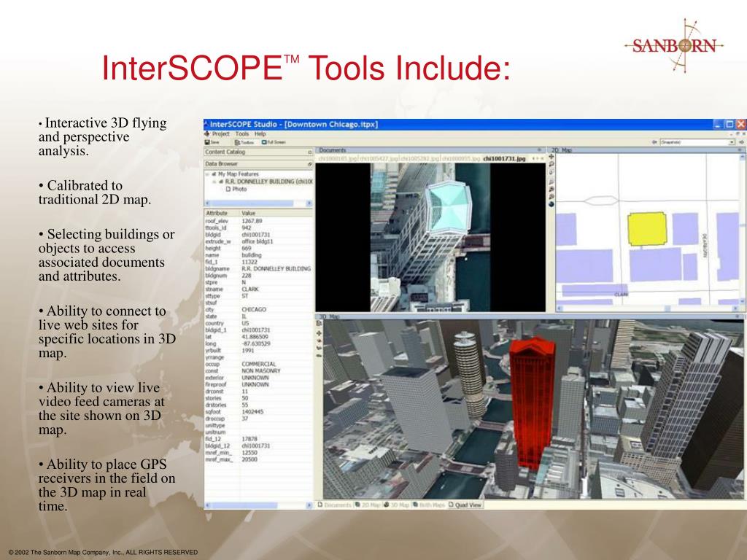
Task: Select the mref_min_ value 12550
Action: pos(249,453)
